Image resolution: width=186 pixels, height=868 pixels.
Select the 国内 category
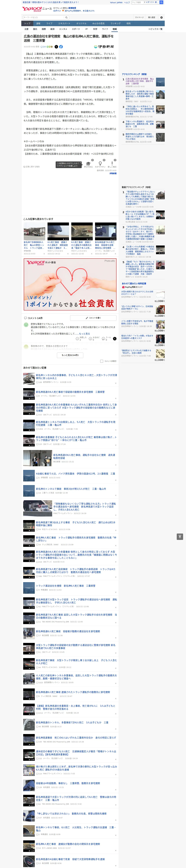point(35,29)
